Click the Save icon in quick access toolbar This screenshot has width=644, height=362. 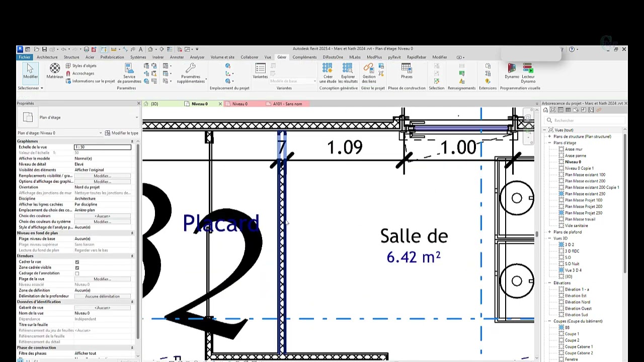(x=44, y=49)
